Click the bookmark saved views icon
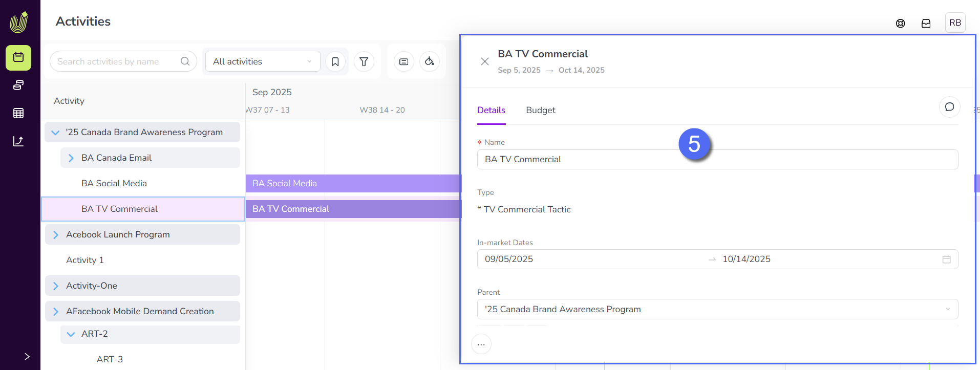980x370 pixels. 335,61
